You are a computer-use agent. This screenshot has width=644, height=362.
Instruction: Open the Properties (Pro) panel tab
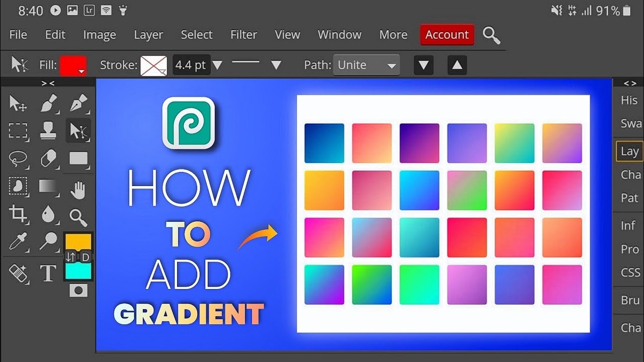629,249
